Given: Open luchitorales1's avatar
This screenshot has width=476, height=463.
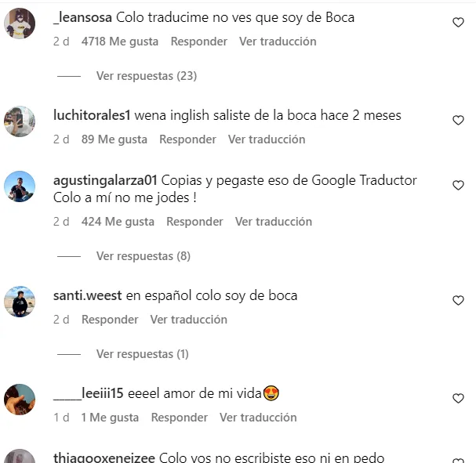Looking at the screenshot, I should [20, 121].
